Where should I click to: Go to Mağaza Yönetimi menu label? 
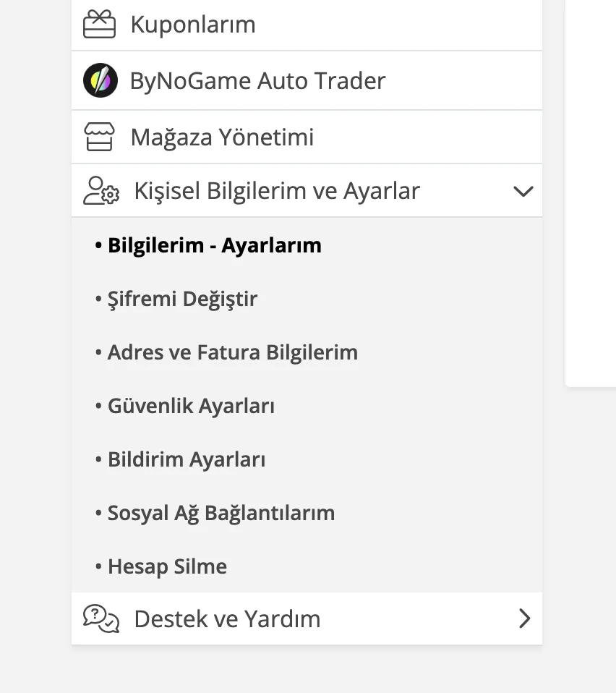pyautogui.click(x=222, y=137)
